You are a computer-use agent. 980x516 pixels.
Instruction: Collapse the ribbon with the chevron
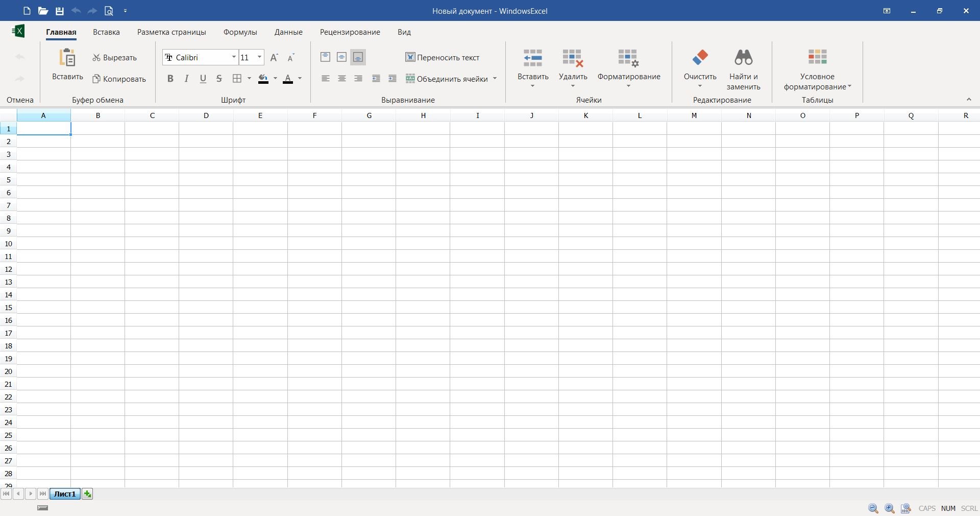pyautogui.click(x=969, y=100)
